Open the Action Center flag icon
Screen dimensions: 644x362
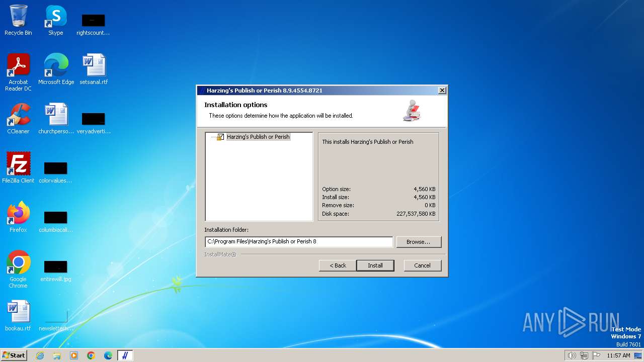[x=596, y=355]
